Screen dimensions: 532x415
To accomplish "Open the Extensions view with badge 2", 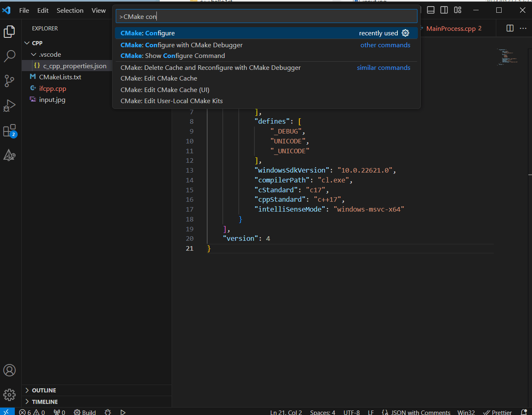I will coord(9,131).
